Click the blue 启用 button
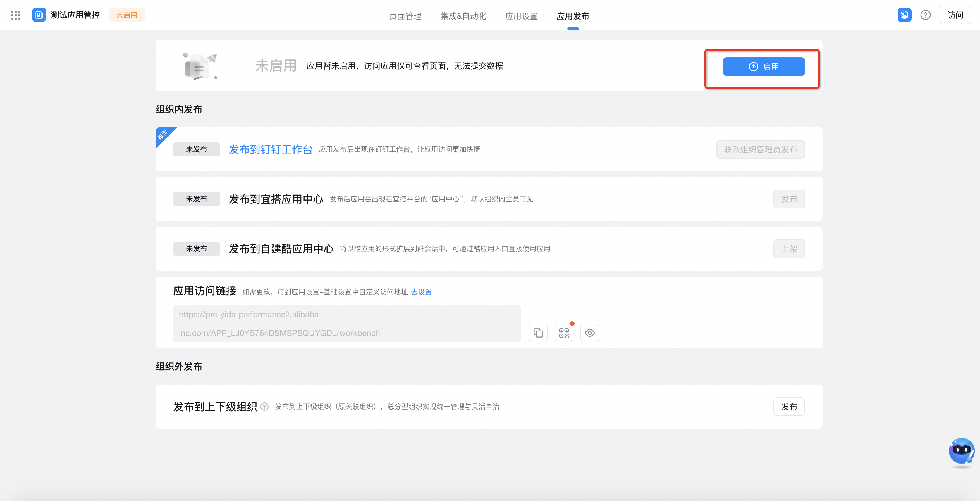Image resolution: width=980 pixels, height=501 pixels. 764,67
